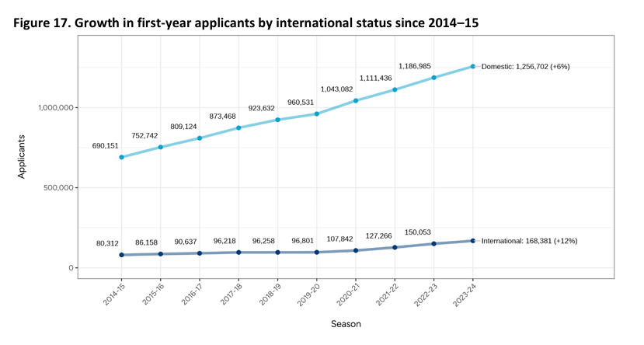Click the 2016-17 season axis label
This screenshot has height=345, width=644.
pyautogui.click(x=192, y=294)
